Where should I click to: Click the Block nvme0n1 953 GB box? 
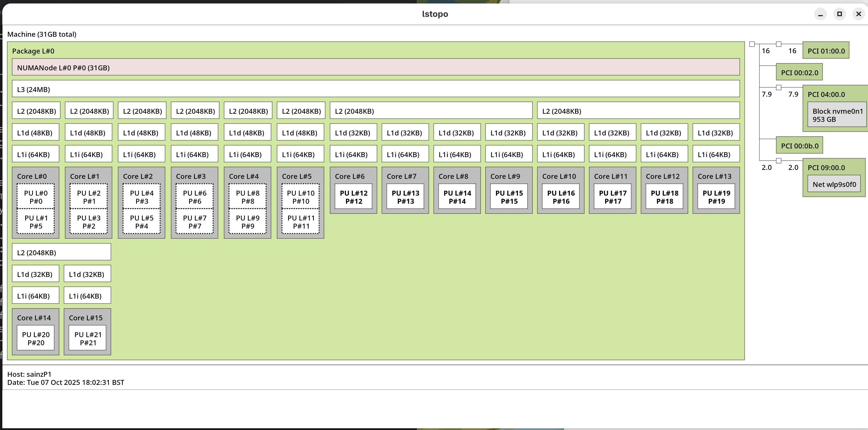pos(837,115)
